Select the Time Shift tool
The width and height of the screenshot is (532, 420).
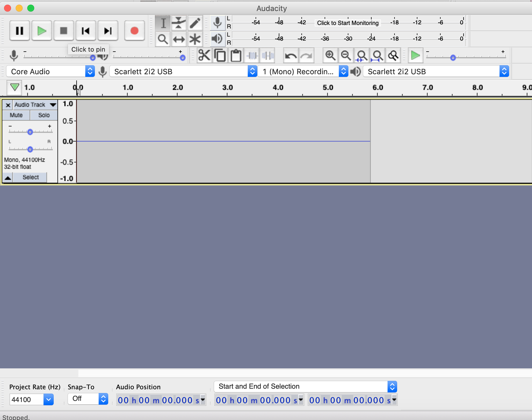click(x=179, y=39)
